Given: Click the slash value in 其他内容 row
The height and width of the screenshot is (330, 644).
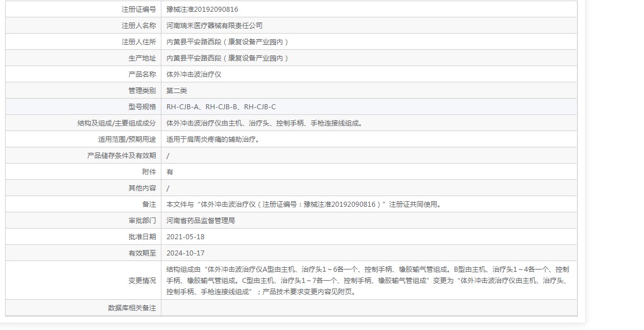Looking at the screenshot, I should click(x=168, y=188).
